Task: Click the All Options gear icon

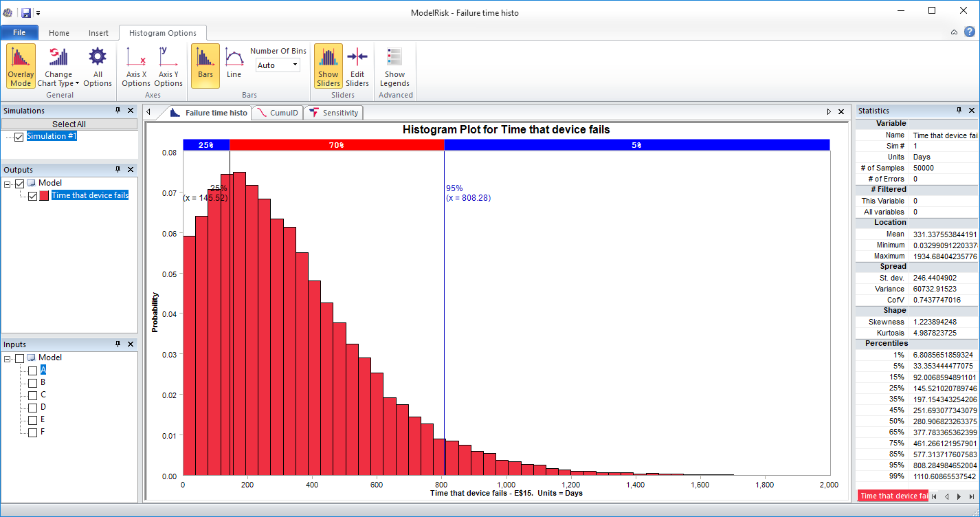Action: pos(97,65)
